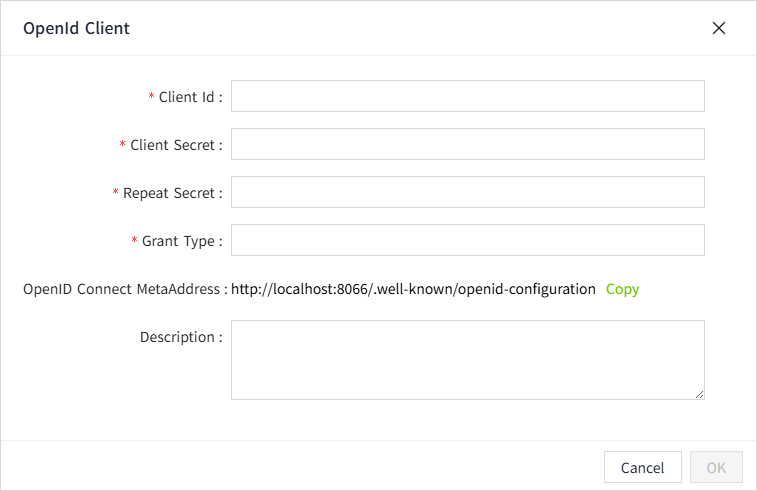The height and width of the screenshot is (491, 757).
Task: Open the Grant Type selection box
Action: [467, 240]
